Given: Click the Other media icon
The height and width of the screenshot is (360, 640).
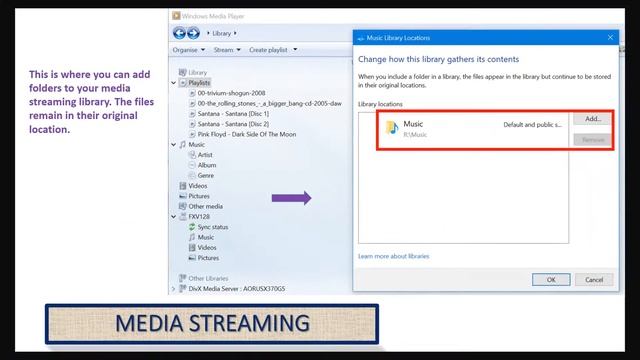Looking at the screenshot, I should (182, 206).
